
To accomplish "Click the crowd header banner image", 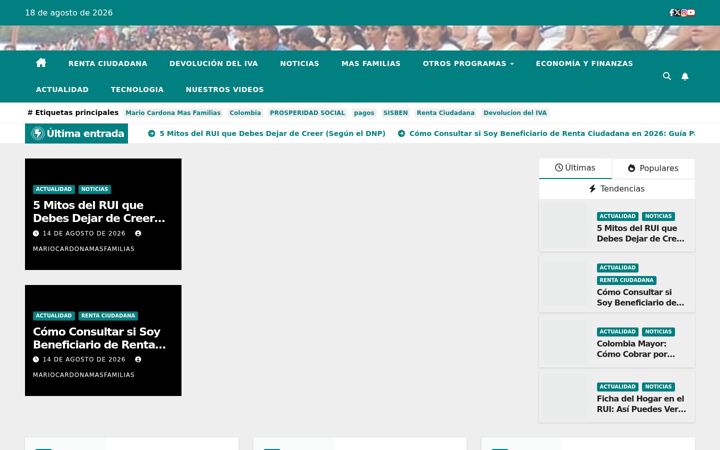I will 360,38.
